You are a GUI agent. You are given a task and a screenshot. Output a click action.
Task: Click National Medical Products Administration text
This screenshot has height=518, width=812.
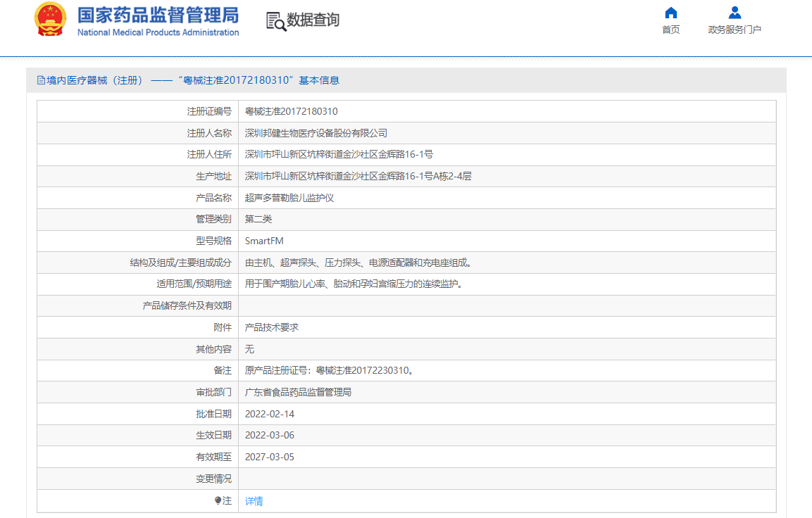click(x=158, y=32)
